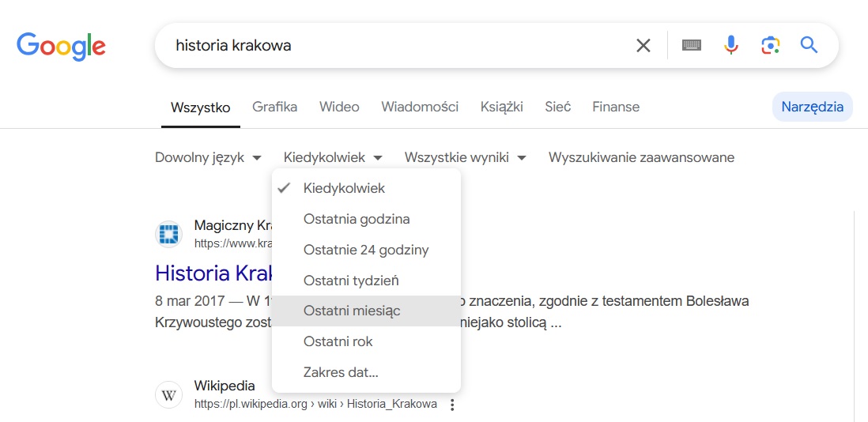868x422 pixels.
Task: Switch to the Wiadomości tab
Action: (420, 107)
